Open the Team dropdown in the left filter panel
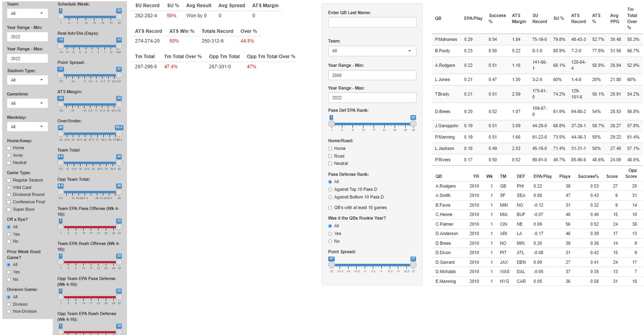The image size is (644, 335). 27,13
